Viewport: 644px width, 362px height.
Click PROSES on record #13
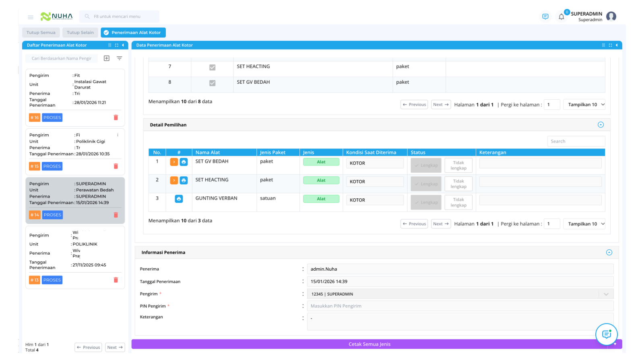52,280
